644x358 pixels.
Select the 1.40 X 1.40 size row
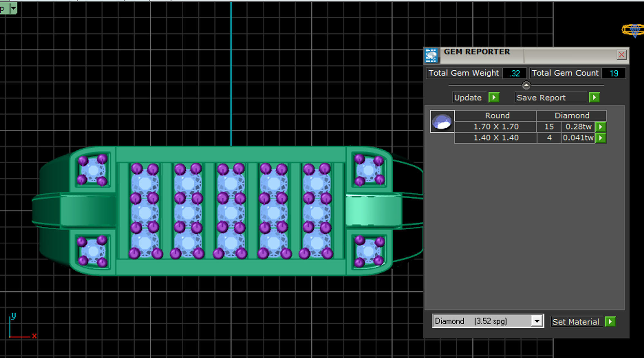[496, 138]
